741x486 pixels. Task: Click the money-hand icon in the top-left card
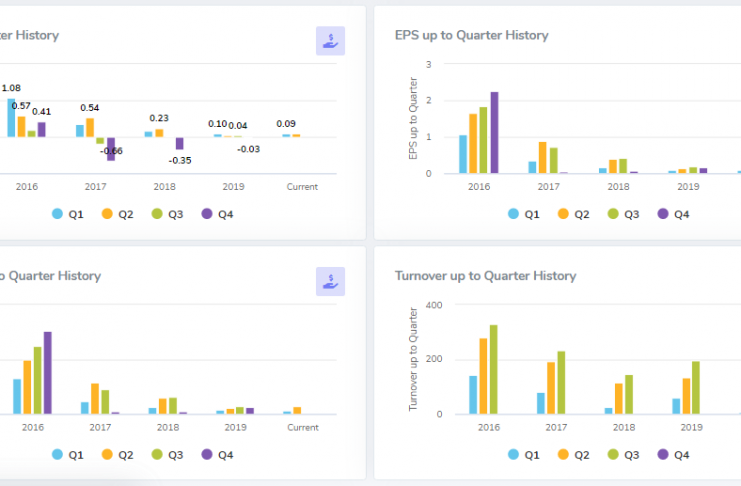point(330,41)
